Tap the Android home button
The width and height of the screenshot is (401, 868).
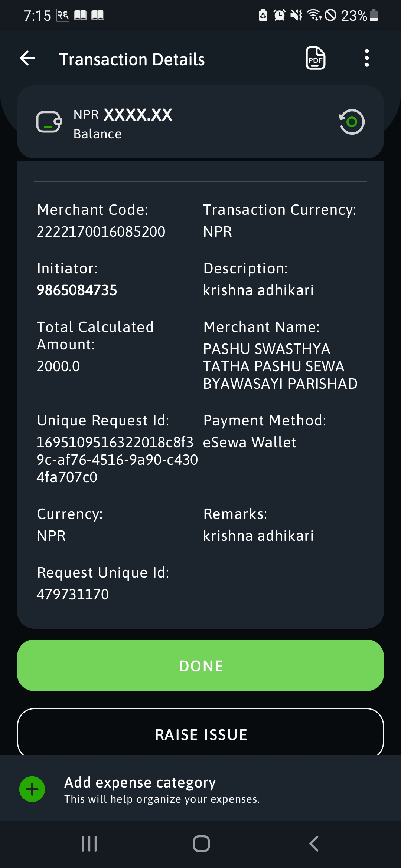(x=201, y=844)
